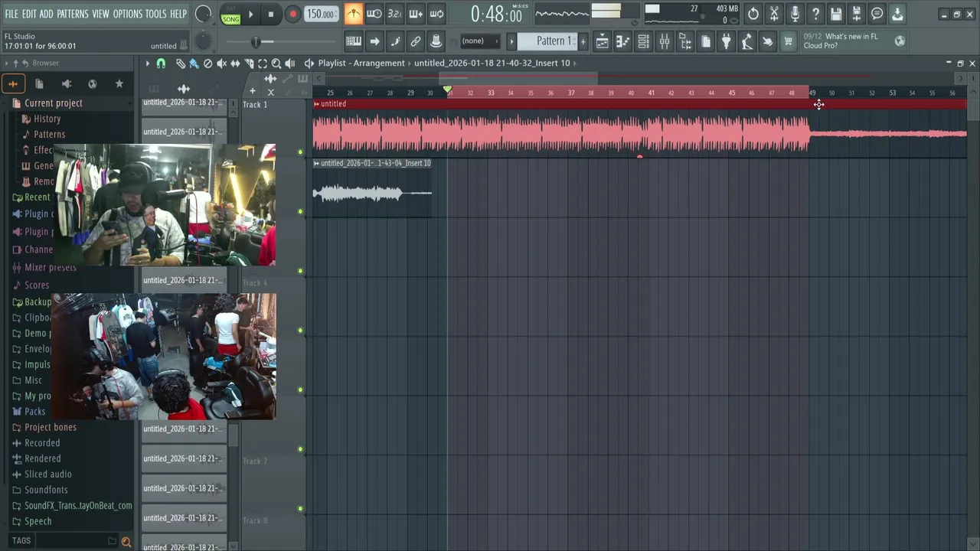Screen dimensions: 980x551
Task: Enable typing keyboard to piano
Action: [354, 41]
